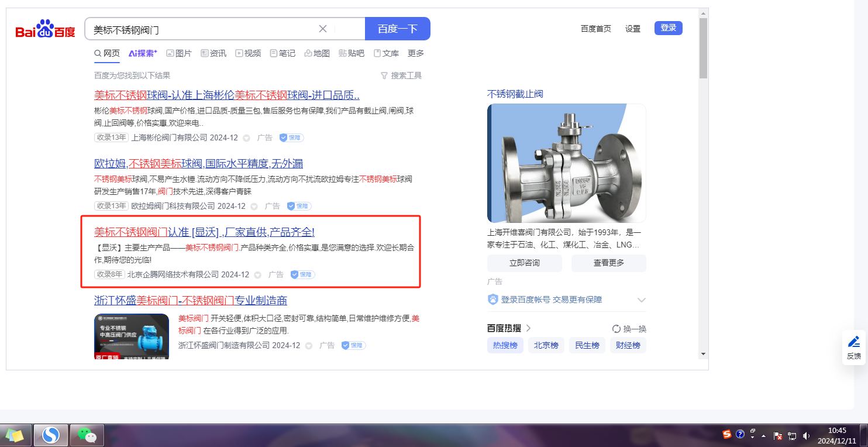Screen dimensions: 868x447
Task: Select the 北京榜 tab
Action: click(x=546, y=345)
